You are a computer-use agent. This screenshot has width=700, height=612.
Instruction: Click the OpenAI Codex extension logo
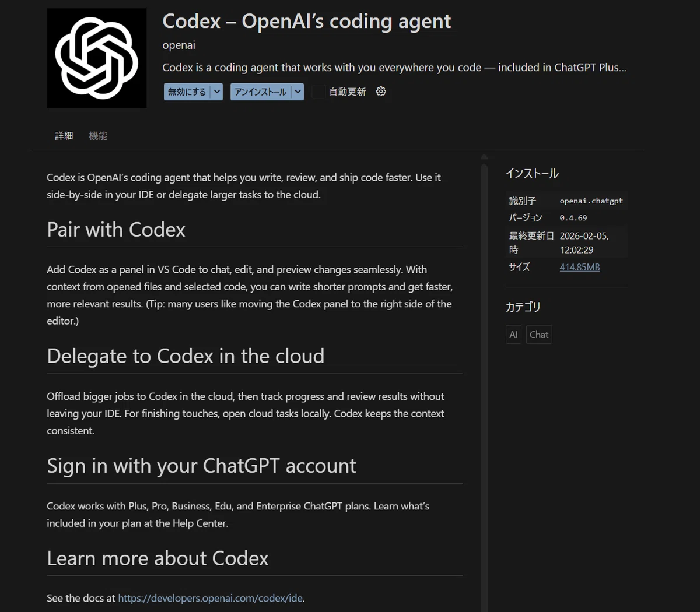tap(97, 58)
